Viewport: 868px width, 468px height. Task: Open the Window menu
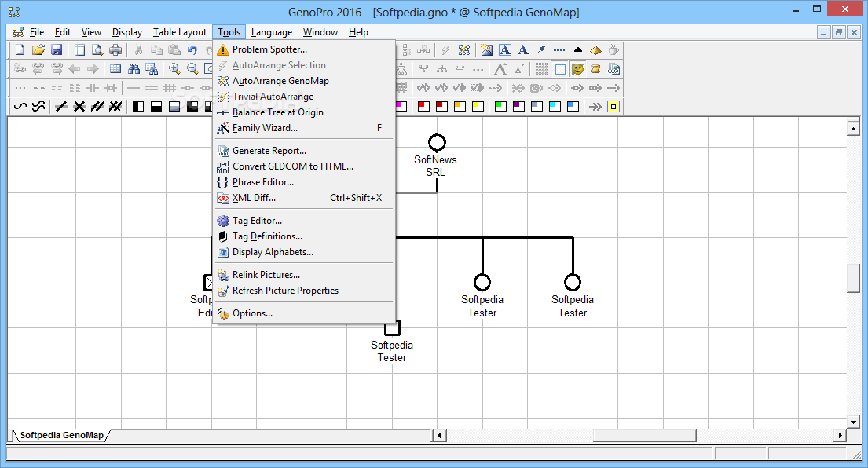[x=320, y=32]
